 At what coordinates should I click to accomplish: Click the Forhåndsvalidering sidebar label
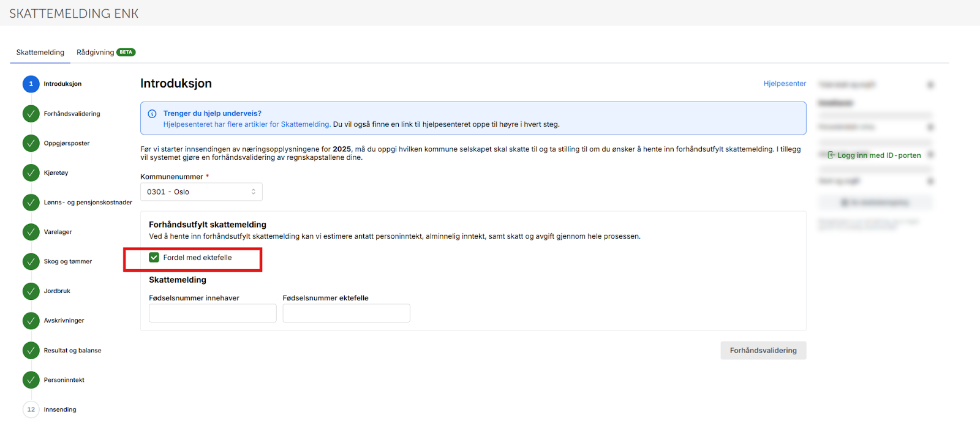tap(72, 114)
